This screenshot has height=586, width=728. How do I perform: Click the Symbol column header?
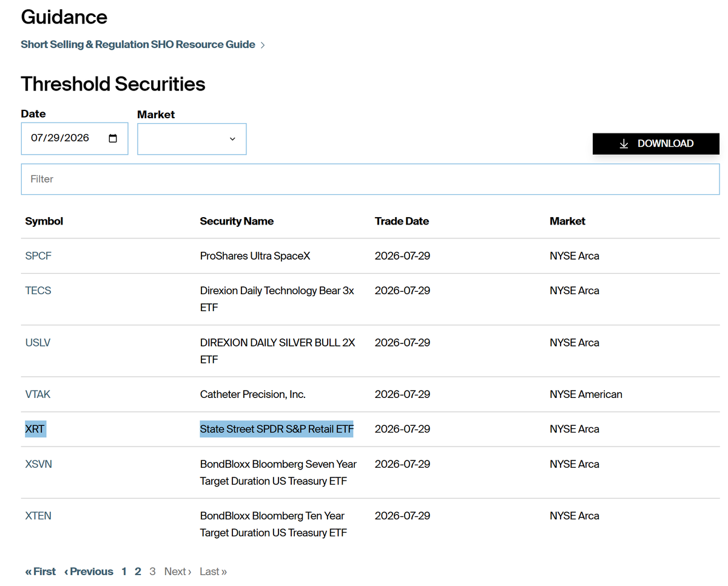click(x=44, y=221)
